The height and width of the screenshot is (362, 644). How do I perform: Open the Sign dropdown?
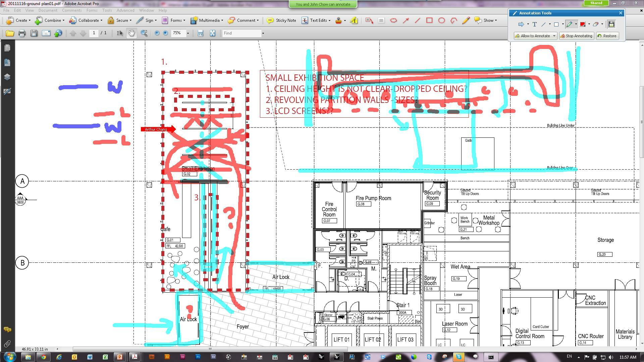pos(147,20)
